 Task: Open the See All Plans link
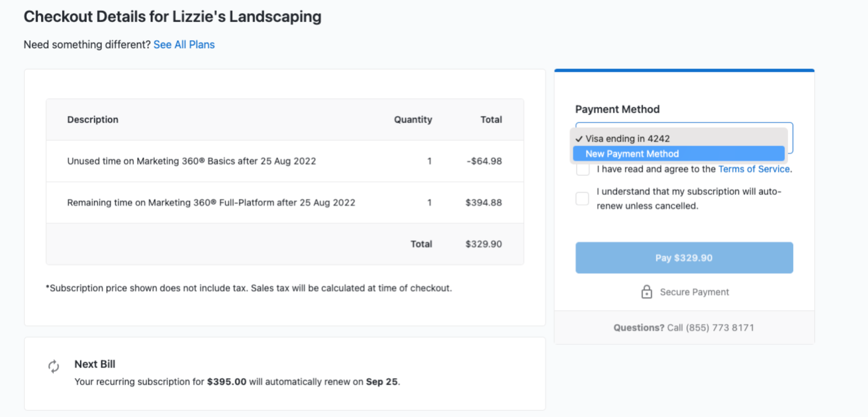click(x=184, y=45)
